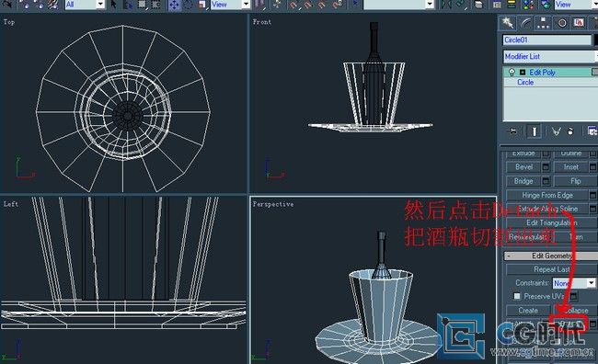This screenshot has height=364, width=598.
Task: Activate the Top viewport label
Action: 9,22
